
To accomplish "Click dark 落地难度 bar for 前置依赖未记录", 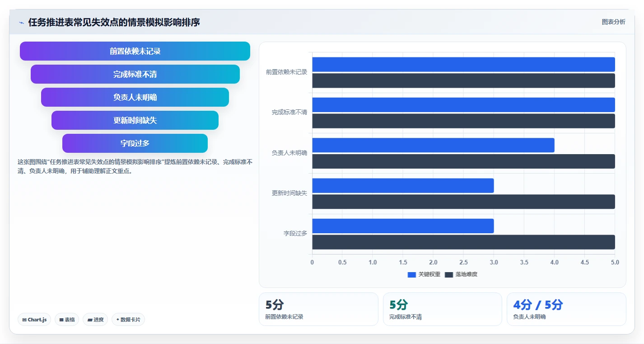I will click(463, 80).
